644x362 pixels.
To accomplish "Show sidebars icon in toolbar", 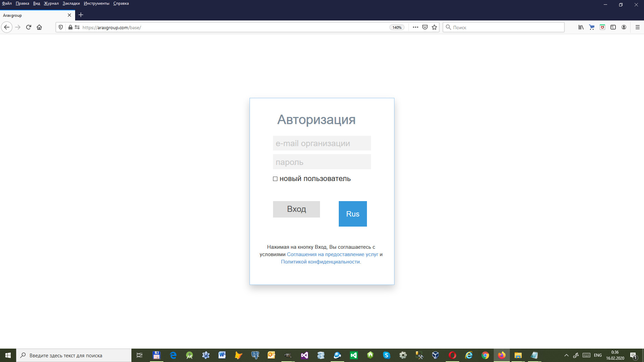I will (x=613, y=27).
